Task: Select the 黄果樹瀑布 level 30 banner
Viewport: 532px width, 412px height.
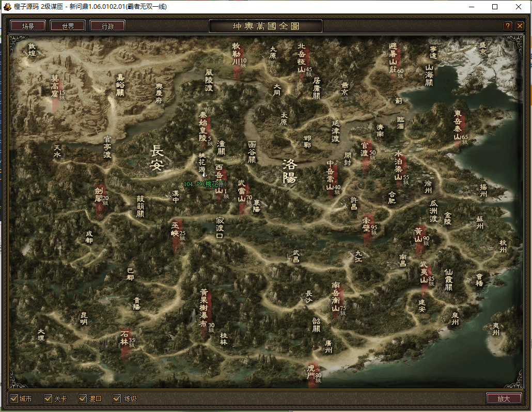Action: coord(205,310)
